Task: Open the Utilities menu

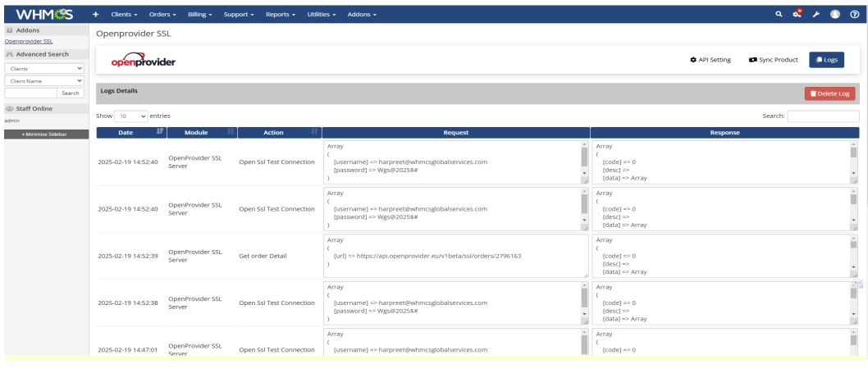Action: pyautogui.click(x=322, y=15)
